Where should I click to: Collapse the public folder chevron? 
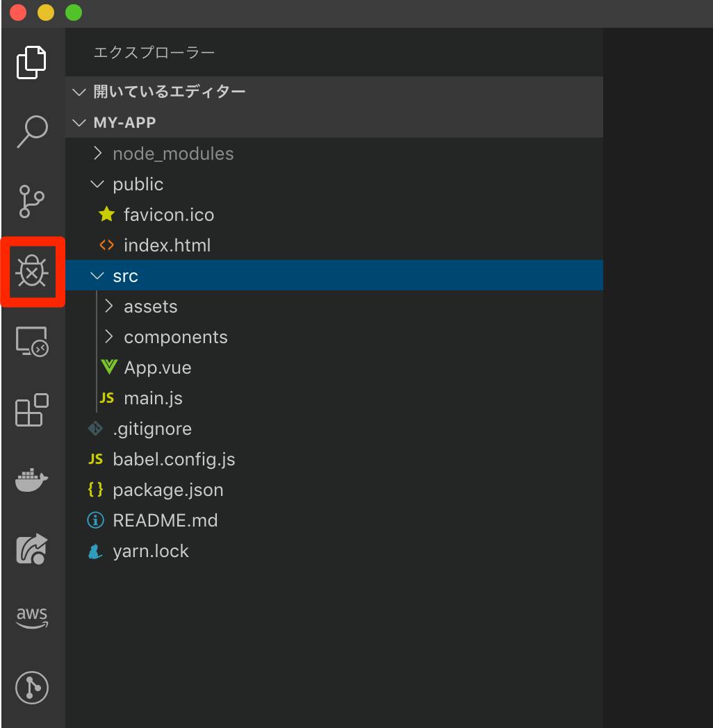[97, 184]
